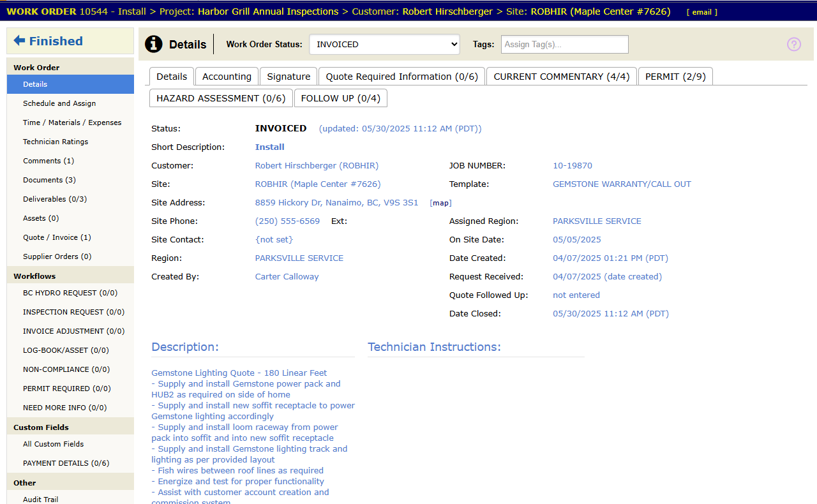The image size is (817, 504).
Task: Click the Details info circle icon
Action: (154, 44)
